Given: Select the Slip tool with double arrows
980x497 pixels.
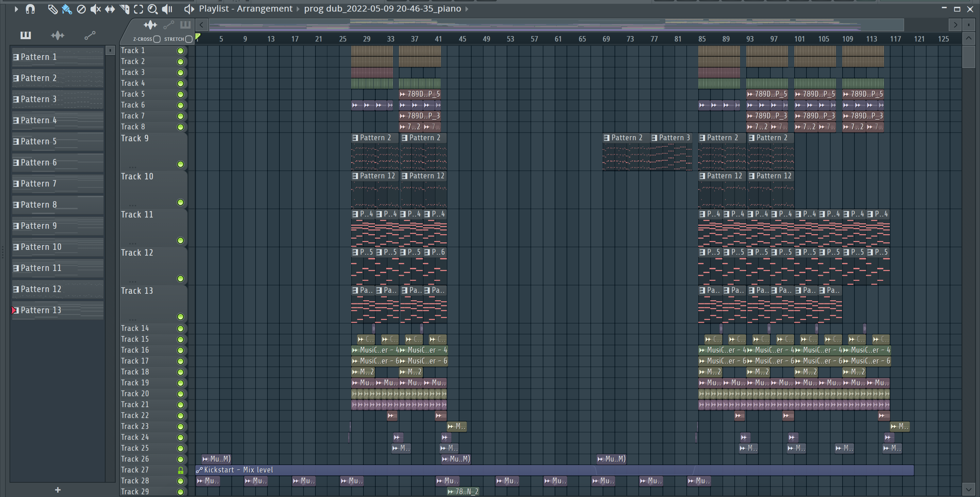Looking at the screenshot, I should [x=110, y=9].
